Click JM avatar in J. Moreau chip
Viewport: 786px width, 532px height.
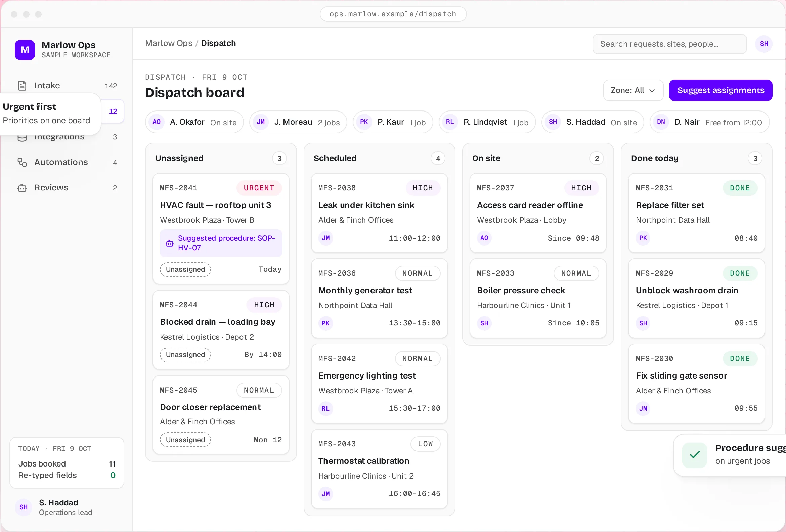[260, 122]
